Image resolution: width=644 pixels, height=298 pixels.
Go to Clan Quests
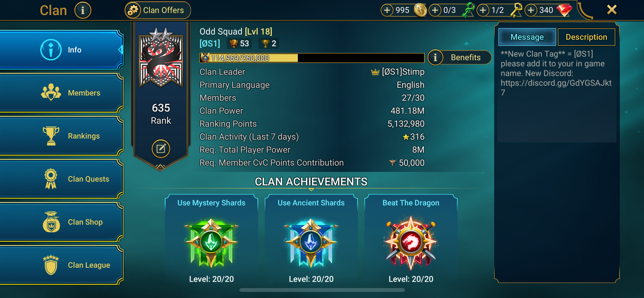(62, 179)
